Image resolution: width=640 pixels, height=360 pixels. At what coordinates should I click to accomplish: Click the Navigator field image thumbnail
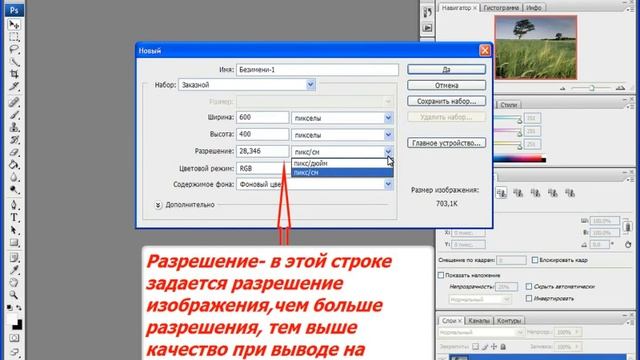pyautogui.click(x=536, y=47)
